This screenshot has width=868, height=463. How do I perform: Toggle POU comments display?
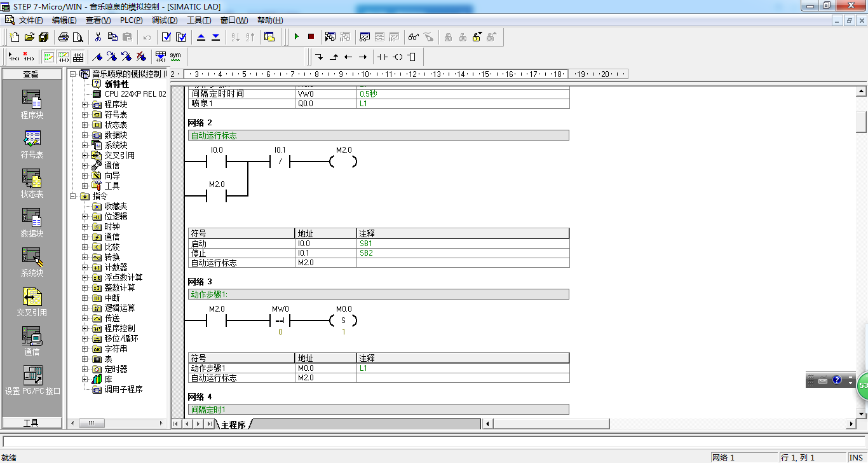pyautogui.click(x=48, y=57)
